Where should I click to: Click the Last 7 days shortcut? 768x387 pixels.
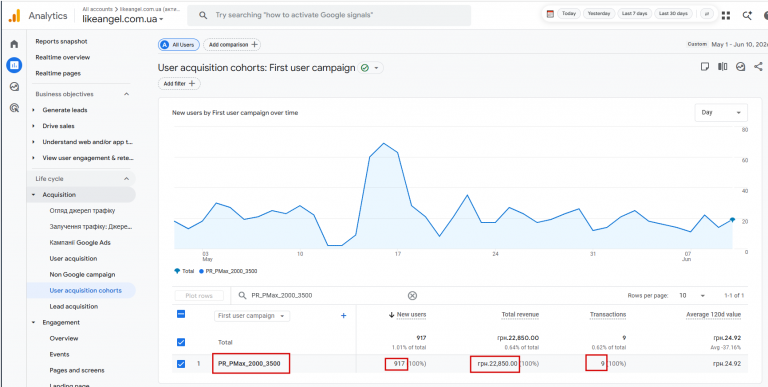[634, 14]
